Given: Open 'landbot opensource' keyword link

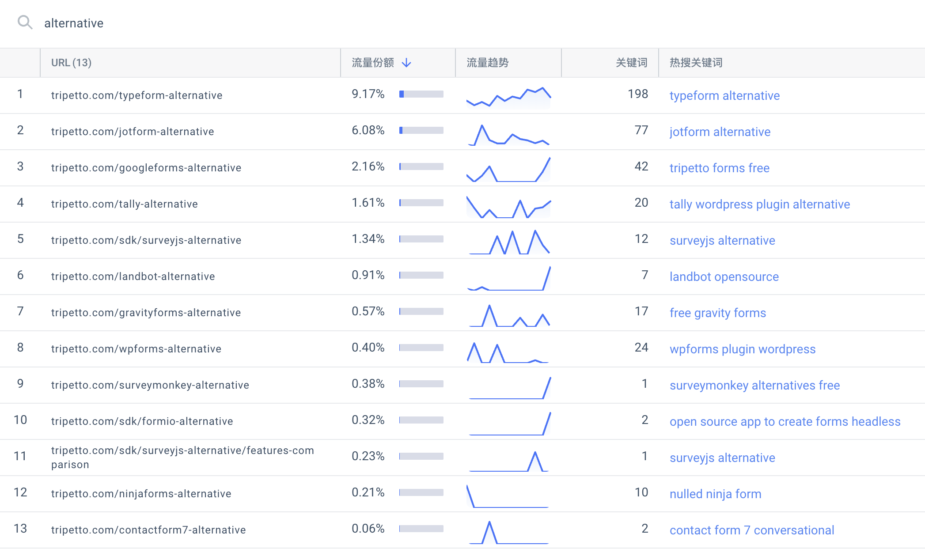Looking at the screenshot, I should coord(724,276).
